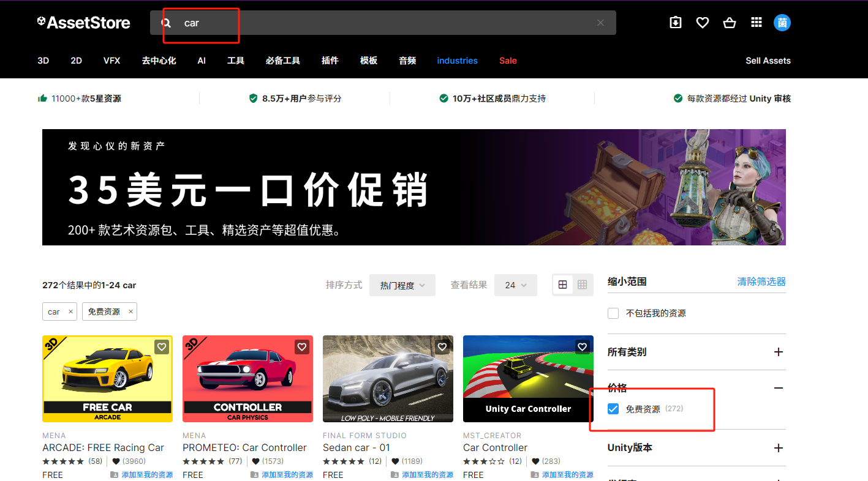Click the 'Sedan car - 01' title
Screen dimensions: 868x481
point(357,448)
